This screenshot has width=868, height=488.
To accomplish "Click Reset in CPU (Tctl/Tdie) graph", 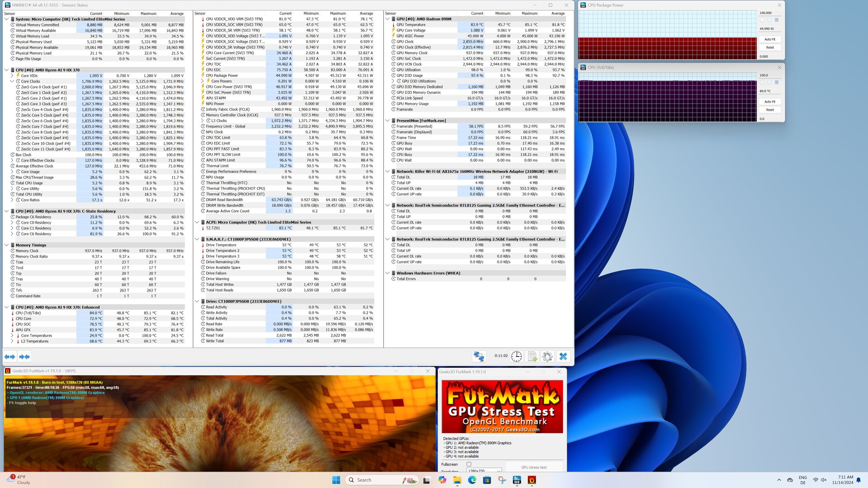I will pos(769,110).
